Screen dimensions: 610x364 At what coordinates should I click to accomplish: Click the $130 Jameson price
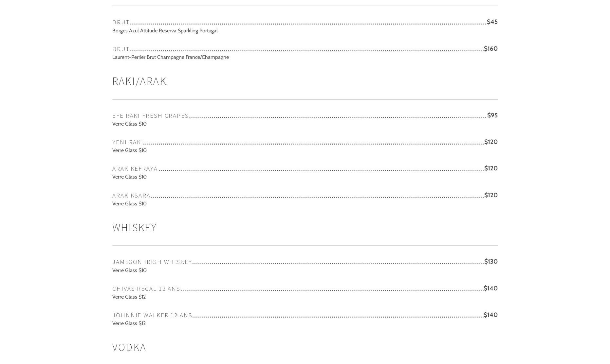pos(490,262)
